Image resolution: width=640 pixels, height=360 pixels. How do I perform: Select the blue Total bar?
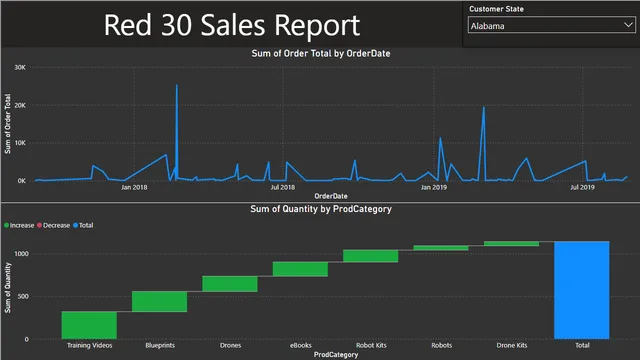(x=582, y=290)
